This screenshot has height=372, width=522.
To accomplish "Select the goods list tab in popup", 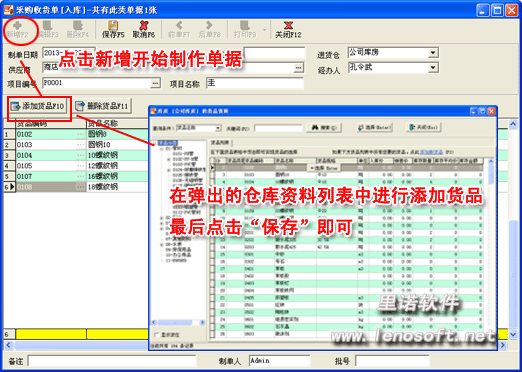I will pyautogui.click(x=220, y=143).
